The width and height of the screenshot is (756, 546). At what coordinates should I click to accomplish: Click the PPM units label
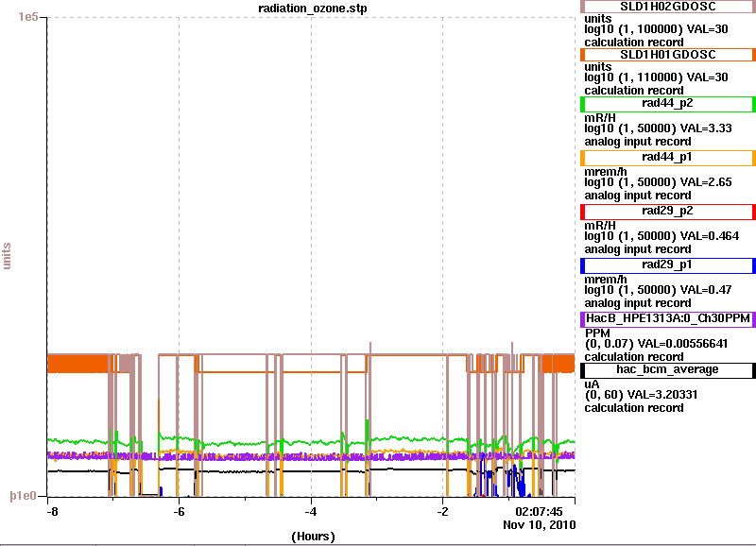point(597,333)
